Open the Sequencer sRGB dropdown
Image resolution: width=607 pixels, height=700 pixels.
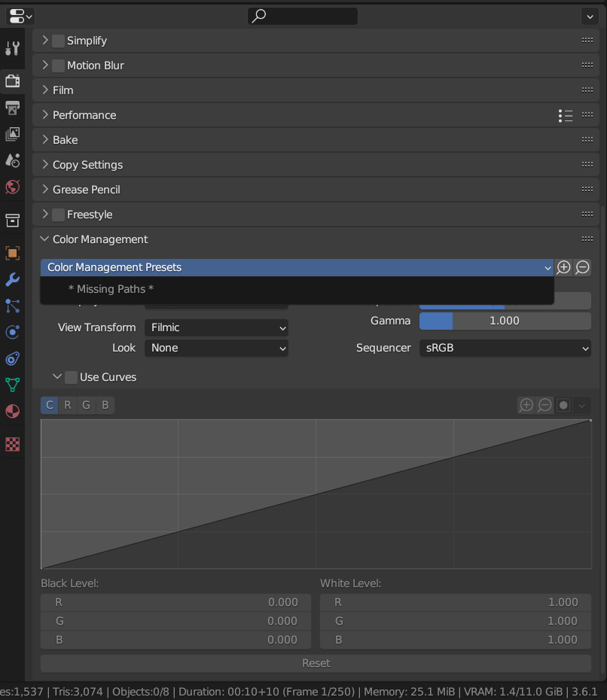[x=505, y=348]
